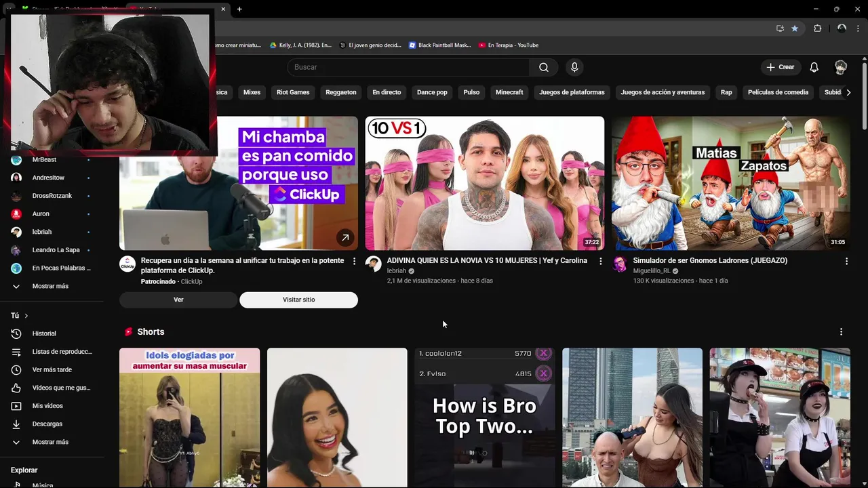Click the bookmark star icon
The width and height of the screenshot is (868, 488).
point(795,28)
